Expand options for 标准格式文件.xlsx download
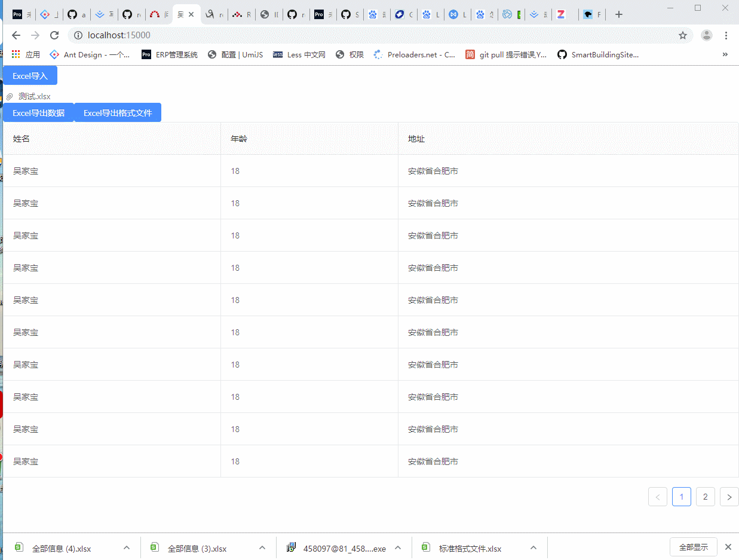 533,547
